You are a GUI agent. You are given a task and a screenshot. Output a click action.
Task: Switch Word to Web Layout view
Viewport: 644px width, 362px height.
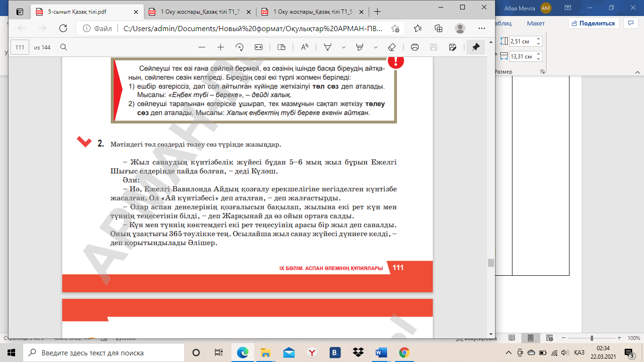coord(549,338)
